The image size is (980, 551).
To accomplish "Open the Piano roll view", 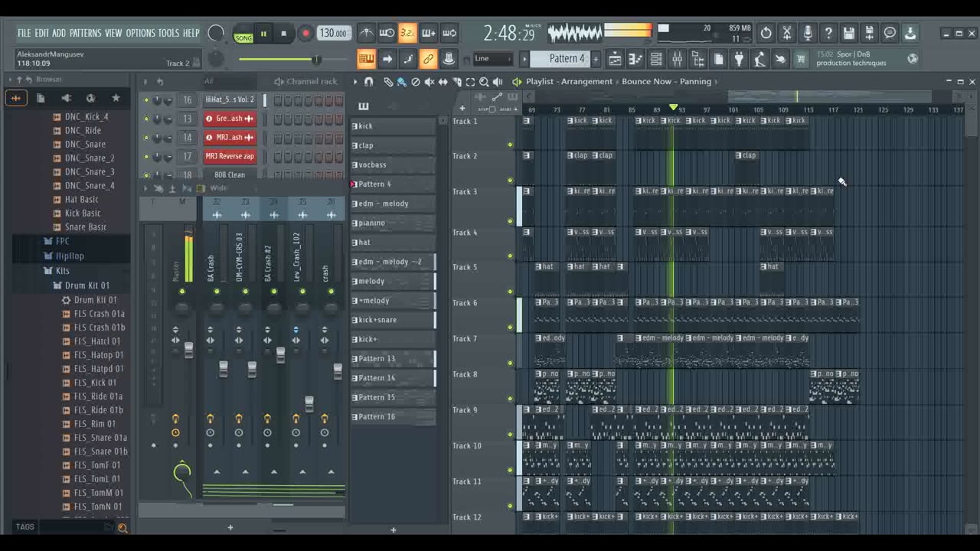I will [x=635, y=59].
